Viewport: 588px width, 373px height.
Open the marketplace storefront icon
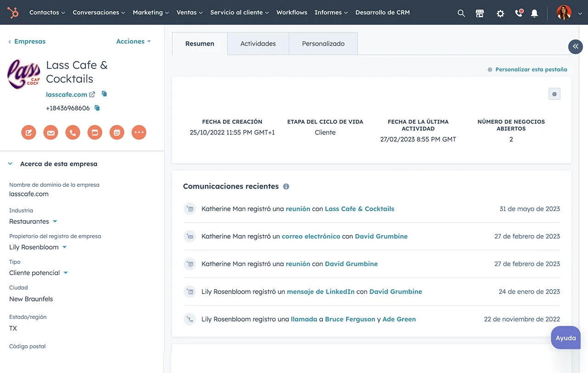[x=480, y=13]
